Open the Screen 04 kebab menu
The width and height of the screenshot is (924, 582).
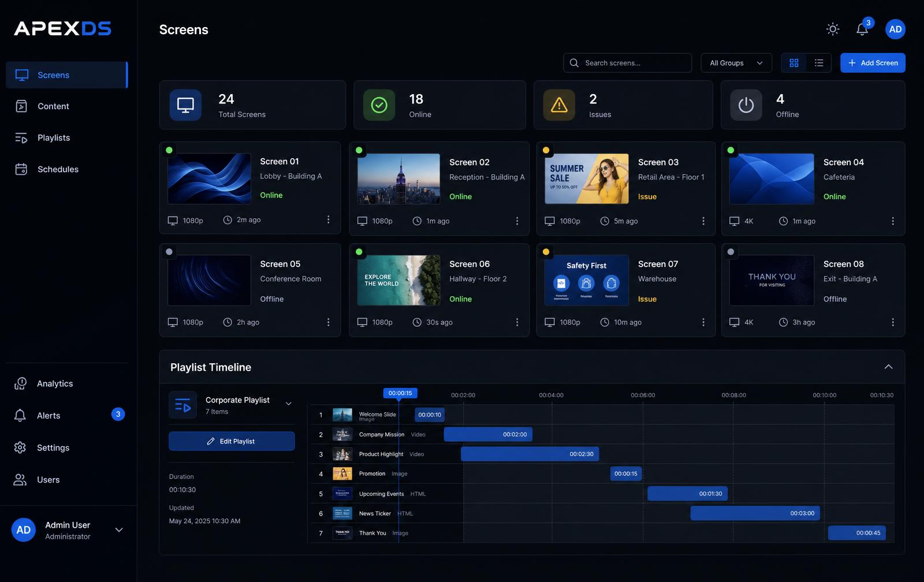tap(893, 221)
